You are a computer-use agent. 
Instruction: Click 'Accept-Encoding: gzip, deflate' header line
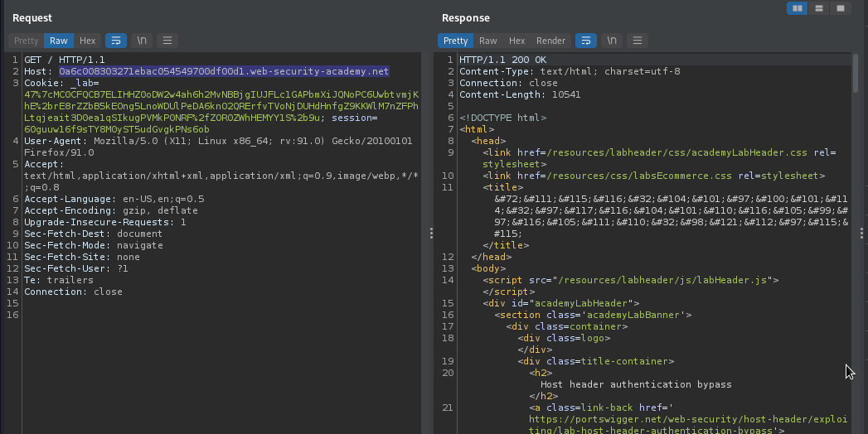[111, 210]
